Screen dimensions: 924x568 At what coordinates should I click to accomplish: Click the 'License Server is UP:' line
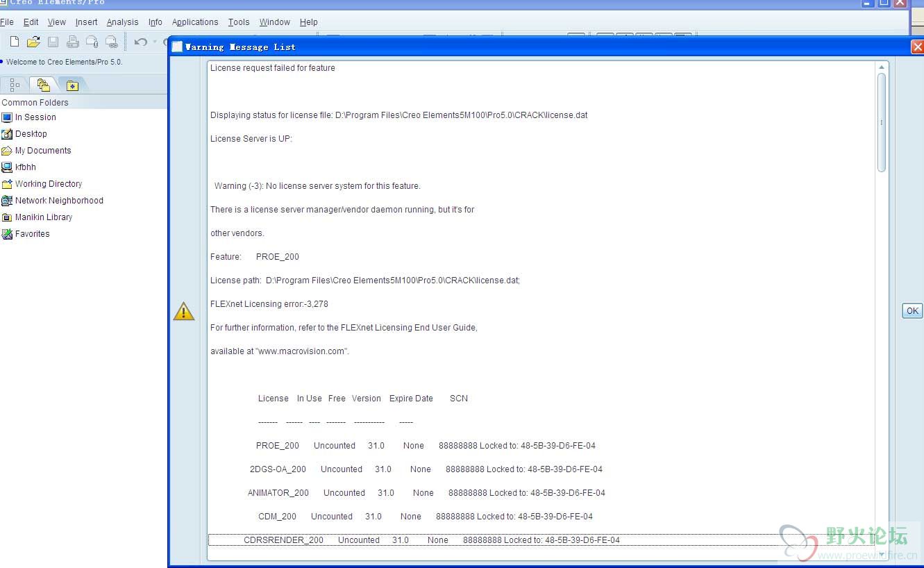pyautogui.click(x=251, y=139)
